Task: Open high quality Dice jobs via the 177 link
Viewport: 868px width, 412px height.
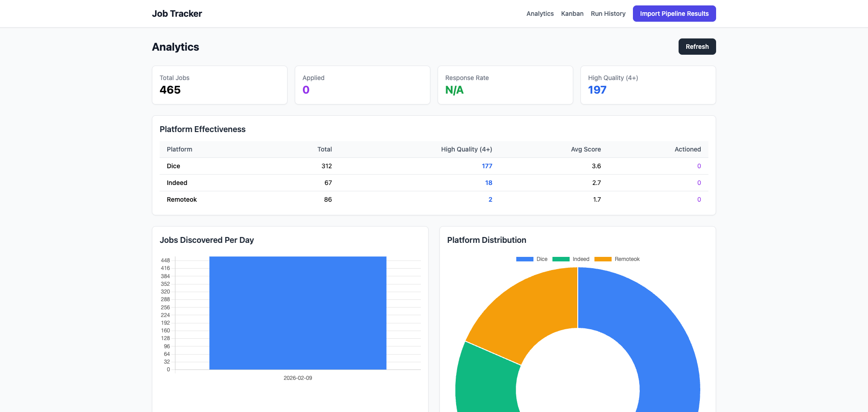Action: [487, 166]
